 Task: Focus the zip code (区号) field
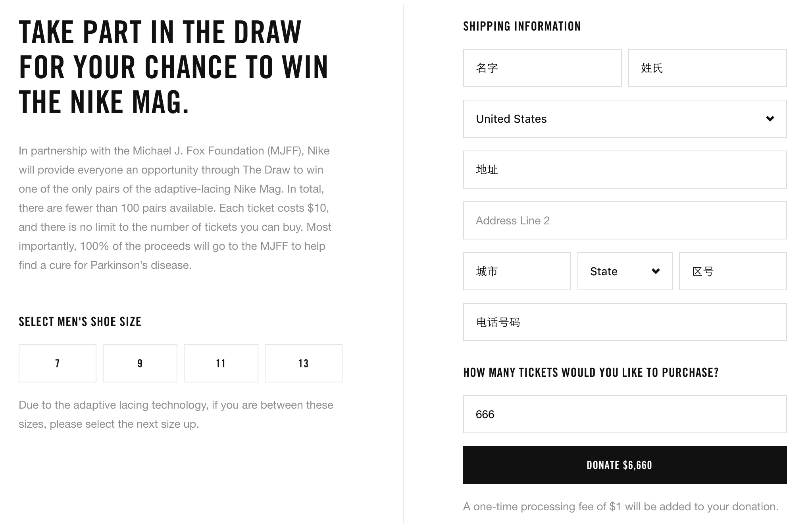pyautogui.click(x=733, y=271)
